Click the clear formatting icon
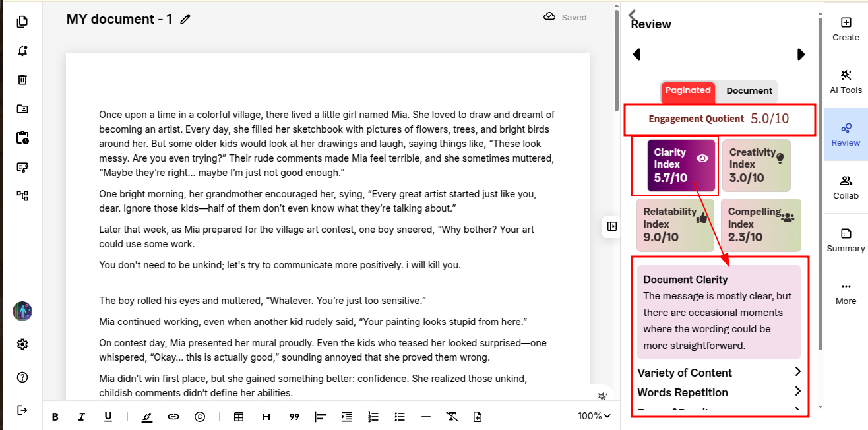868x430 pixels. point(452,417)
